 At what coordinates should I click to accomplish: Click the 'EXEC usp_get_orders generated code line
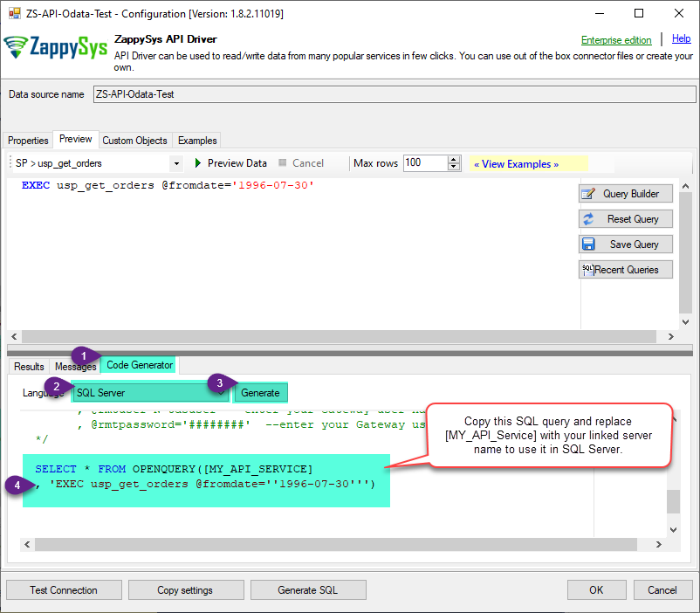(205, 484)
